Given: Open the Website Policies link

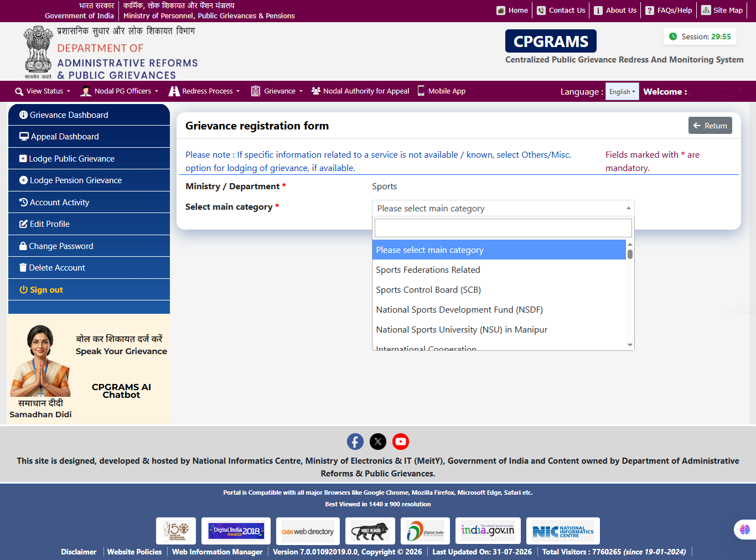Looking at the screenshot, I should pos(134,552).
